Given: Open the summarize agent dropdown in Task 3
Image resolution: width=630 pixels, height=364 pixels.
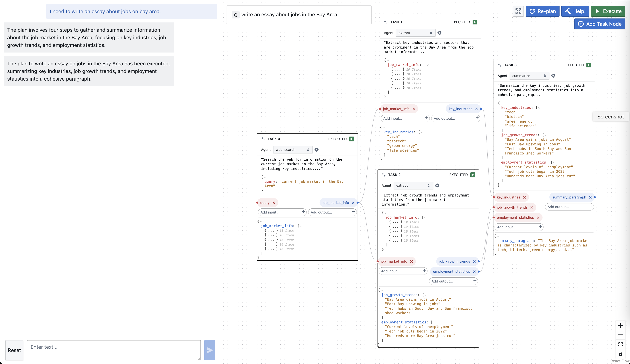Looking at the screenshot, I should [x=529, y=76].
